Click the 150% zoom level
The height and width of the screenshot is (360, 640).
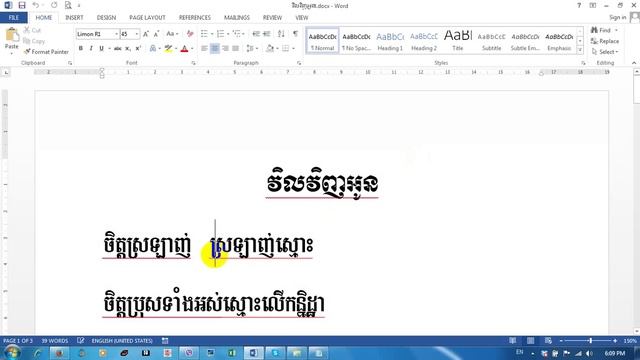pyautogui.click(x=630, y=340)
